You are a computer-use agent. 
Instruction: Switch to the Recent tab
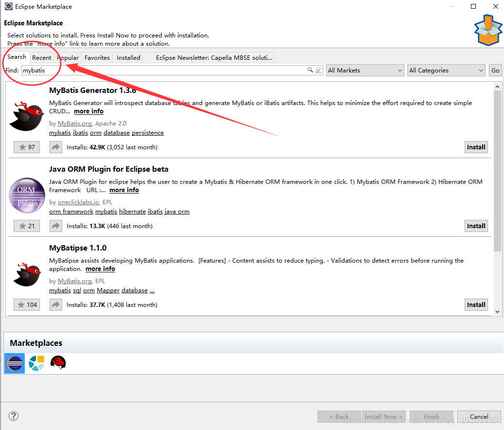pos(41,58)
